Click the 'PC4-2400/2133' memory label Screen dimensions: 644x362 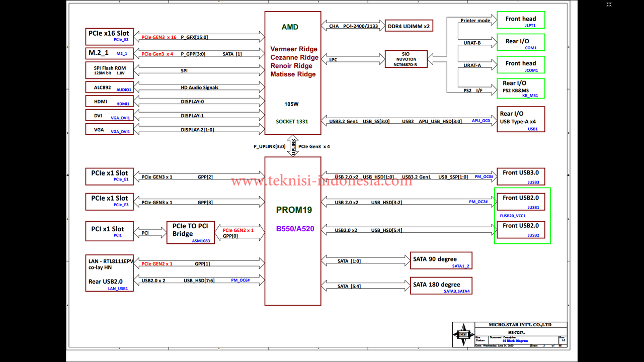tap(360, 26)
